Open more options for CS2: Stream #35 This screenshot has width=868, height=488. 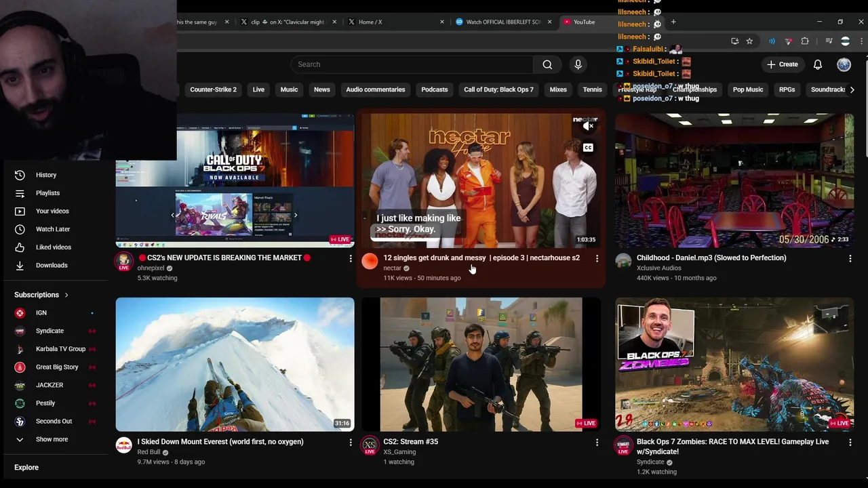597,442
